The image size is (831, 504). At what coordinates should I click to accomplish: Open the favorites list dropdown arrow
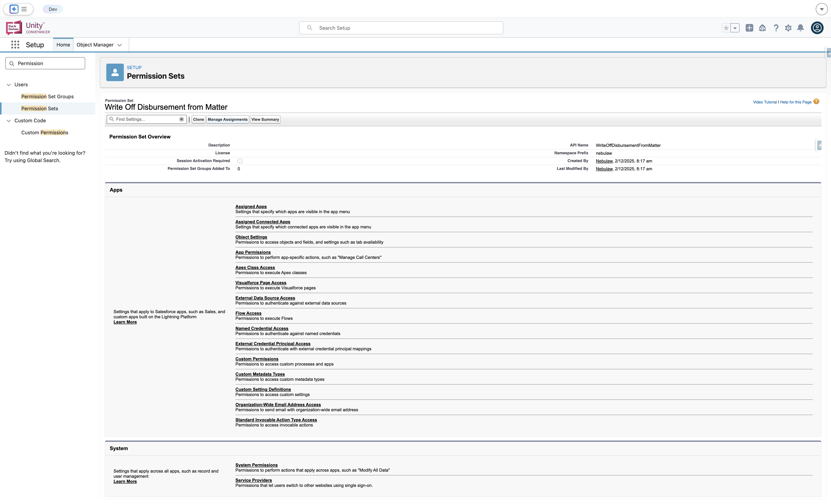click(735, 28)
